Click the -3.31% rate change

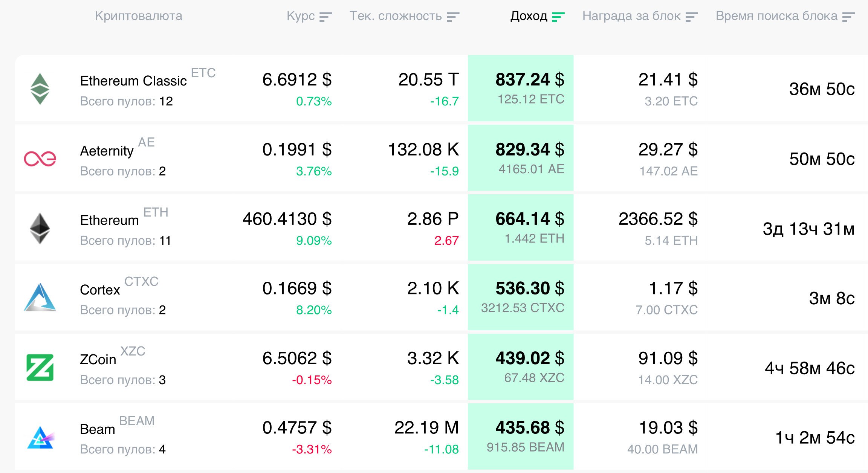point(312,449)
